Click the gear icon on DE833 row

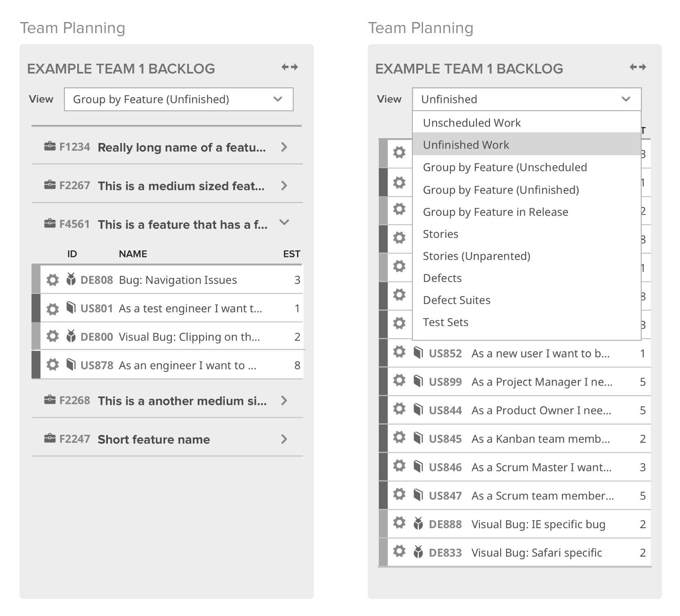coord(399,551)
